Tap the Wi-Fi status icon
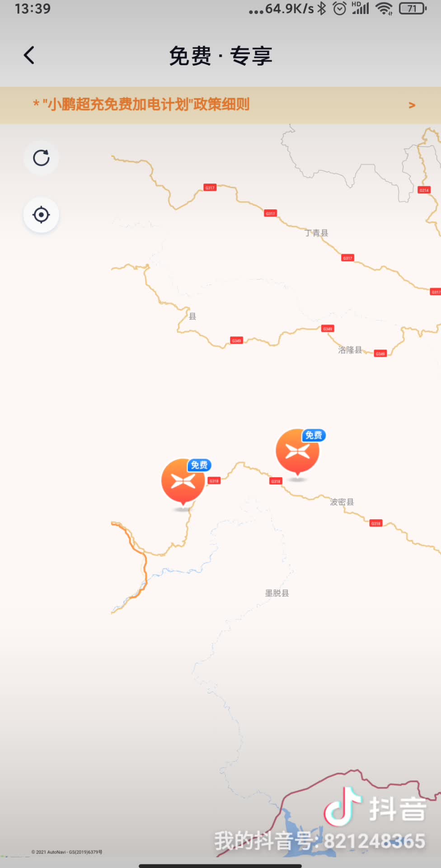This screenshot has width=441, height=868. tap(385, 9)
